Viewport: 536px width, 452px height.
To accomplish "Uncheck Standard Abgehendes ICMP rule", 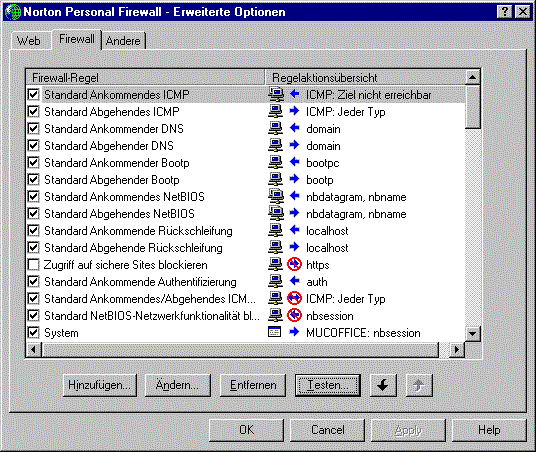I will pos(34,111).
